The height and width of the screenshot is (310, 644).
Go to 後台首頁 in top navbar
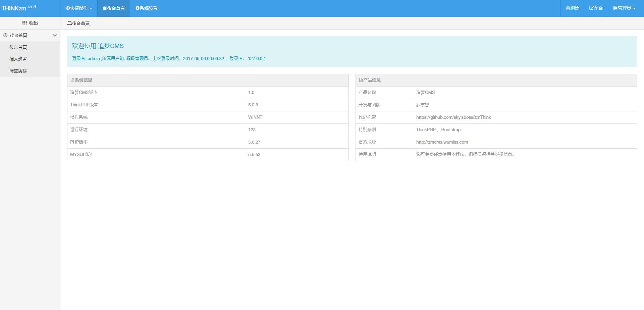click(x=114, y=8)
